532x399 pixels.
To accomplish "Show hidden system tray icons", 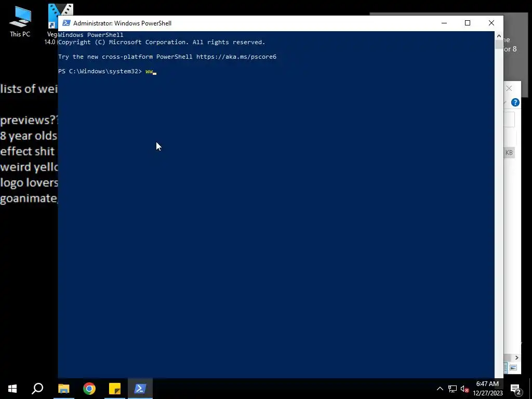I will coord(440,389).
